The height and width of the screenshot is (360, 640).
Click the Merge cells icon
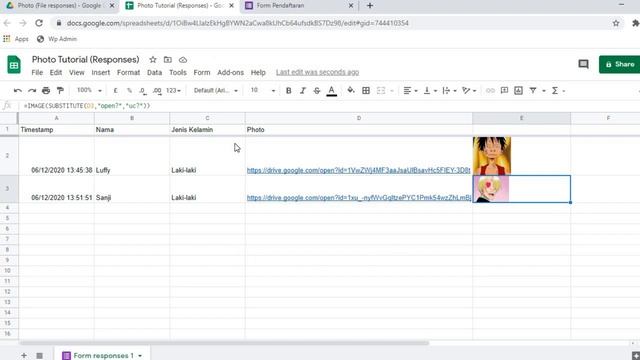pos(381,91)
